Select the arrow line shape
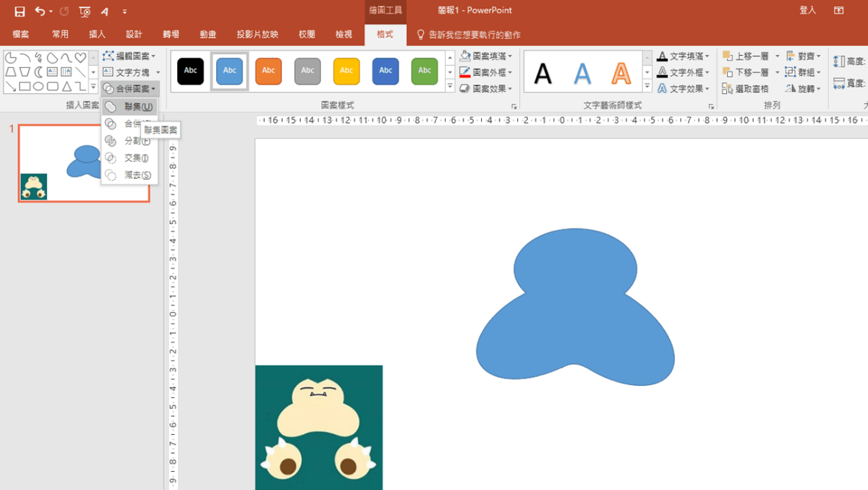Screen dimensions: 868x490 tap(11, 86)
